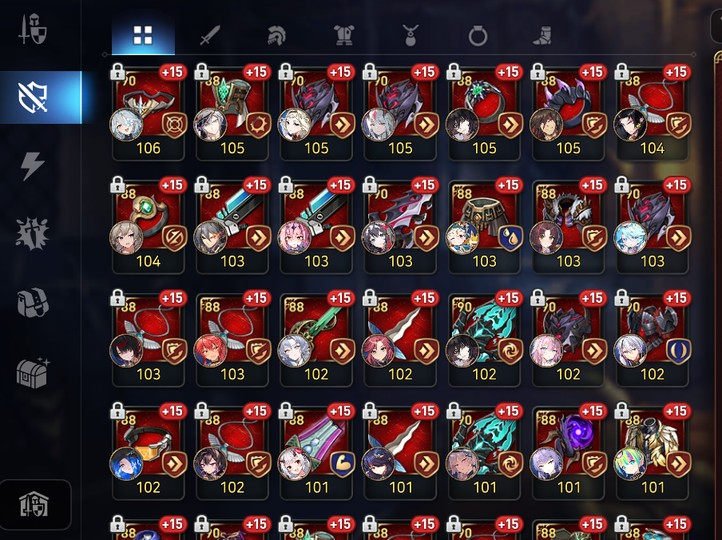The image size is (722, 540).
Task: Open the boots filter tab
Action: (x=542, y=35)
